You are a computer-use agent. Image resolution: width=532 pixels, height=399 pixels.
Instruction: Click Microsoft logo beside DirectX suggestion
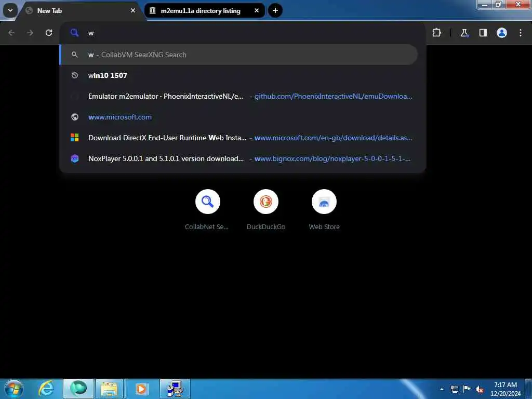[x=75, y=138]
